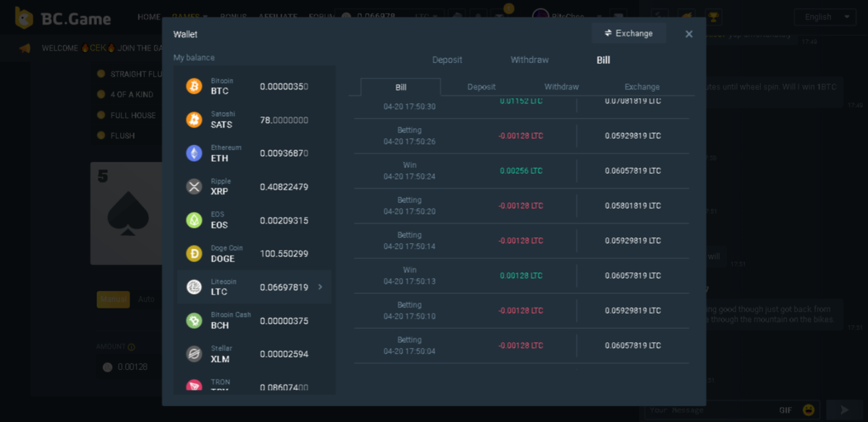868x422 pixels.
Task: Click the Ethereum ETH coin icon
Action: pos(194,153)
